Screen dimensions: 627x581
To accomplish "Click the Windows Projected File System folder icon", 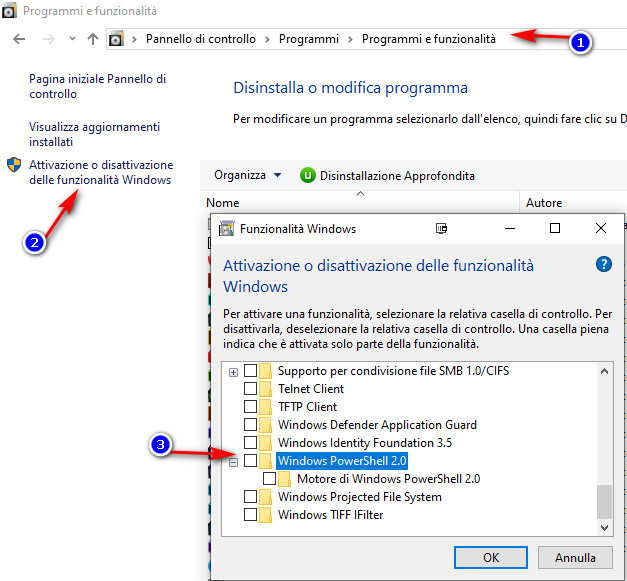I will (x=265, y=497).
